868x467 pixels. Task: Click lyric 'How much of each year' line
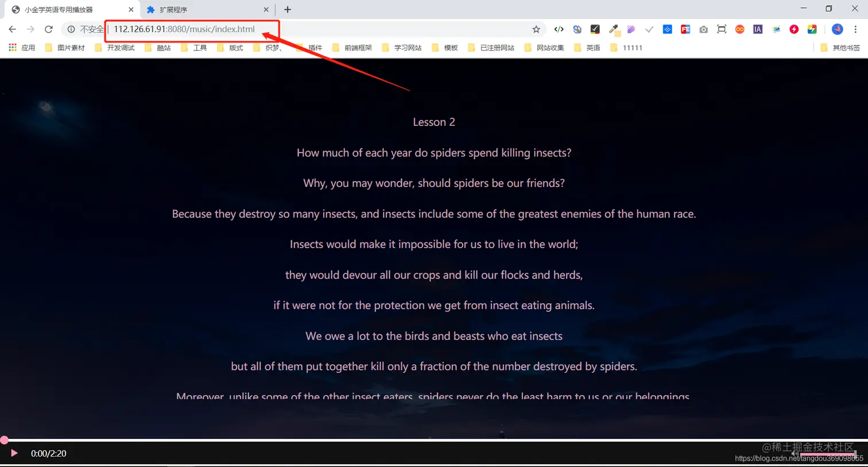434,153
